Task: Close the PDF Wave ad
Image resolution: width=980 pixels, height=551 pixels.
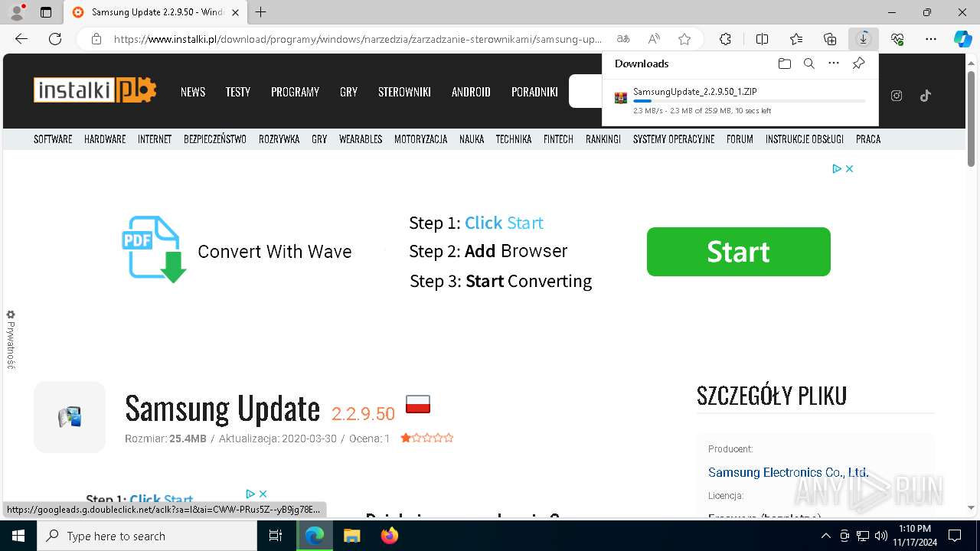Action: coord(849,168)
